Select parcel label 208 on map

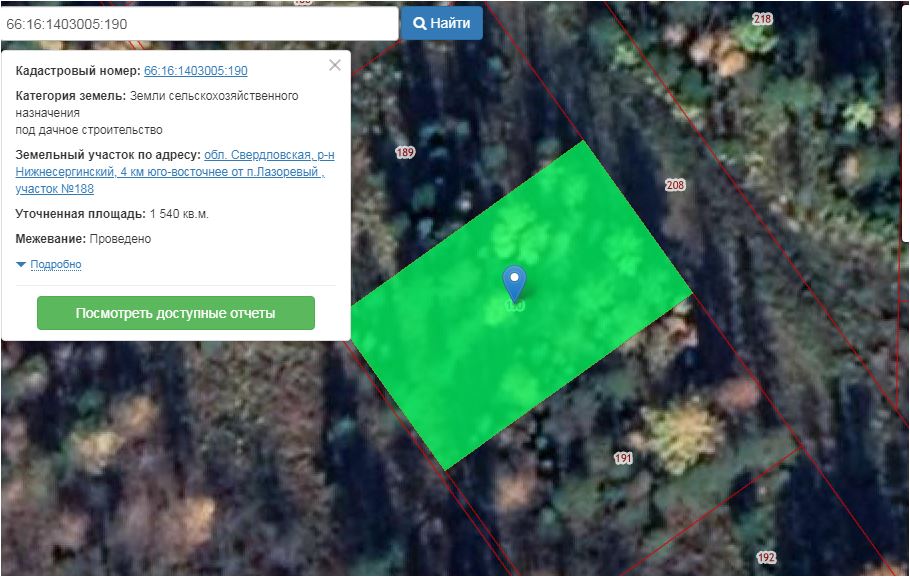[x=675, y=185]
